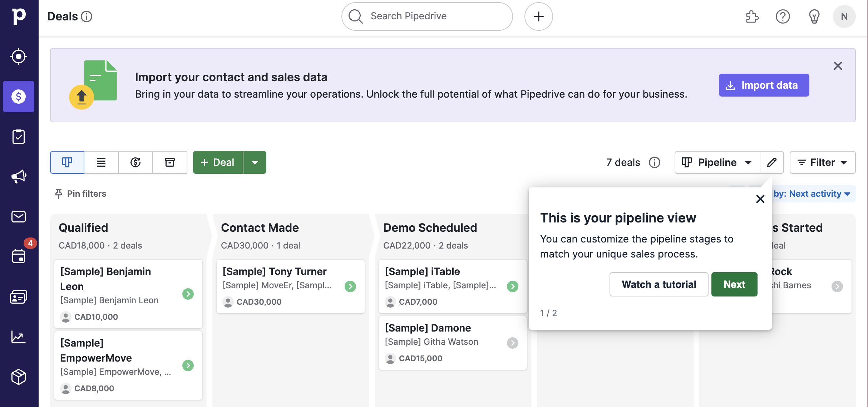
Task: Switch to forecast view
Action: click(135, 162)
